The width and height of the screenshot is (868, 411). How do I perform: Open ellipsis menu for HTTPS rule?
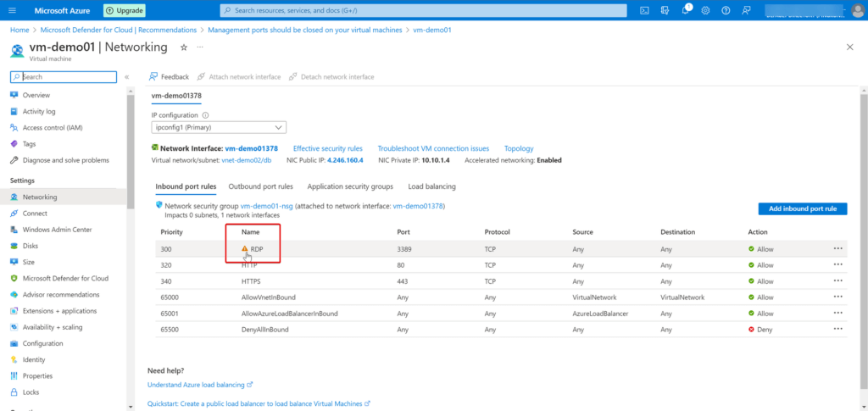tap(837, 280)
